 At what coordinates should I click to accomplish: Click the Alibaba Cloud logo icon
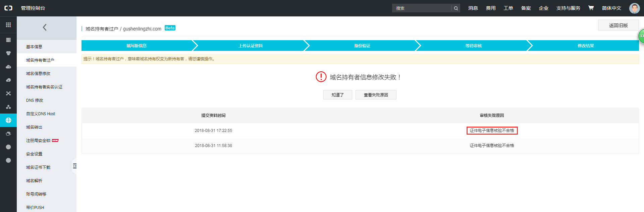(8, 8)
